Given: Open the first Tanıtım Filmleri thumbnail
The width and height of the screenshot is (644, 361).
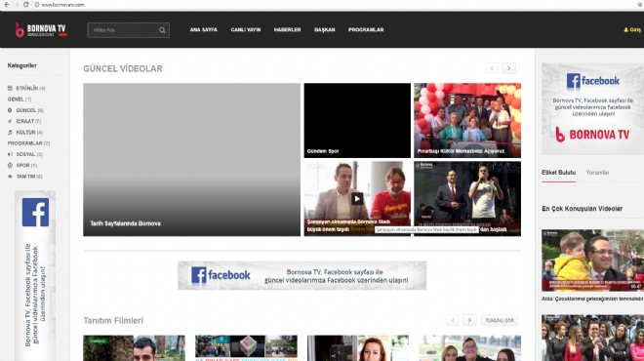Looking at the screenshot, I should point(134,348).
